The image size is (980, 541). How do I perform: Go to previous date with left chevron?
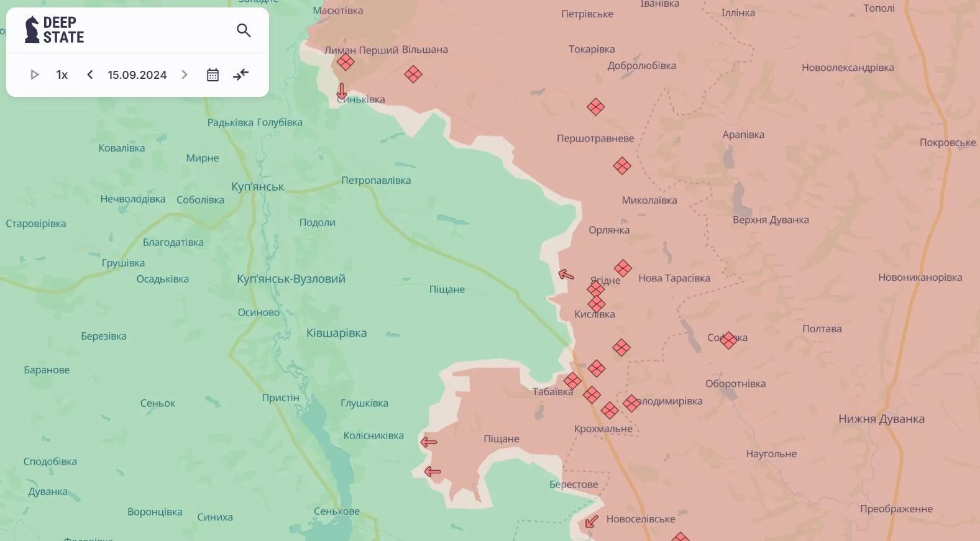(90, 75)
